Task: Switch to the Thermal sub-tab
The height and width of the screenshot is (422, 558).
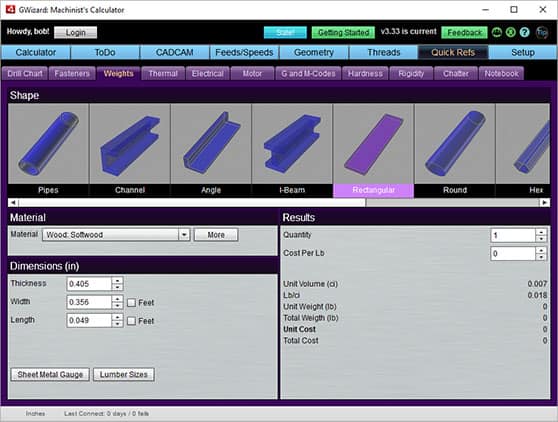Action: pos(163,74)
